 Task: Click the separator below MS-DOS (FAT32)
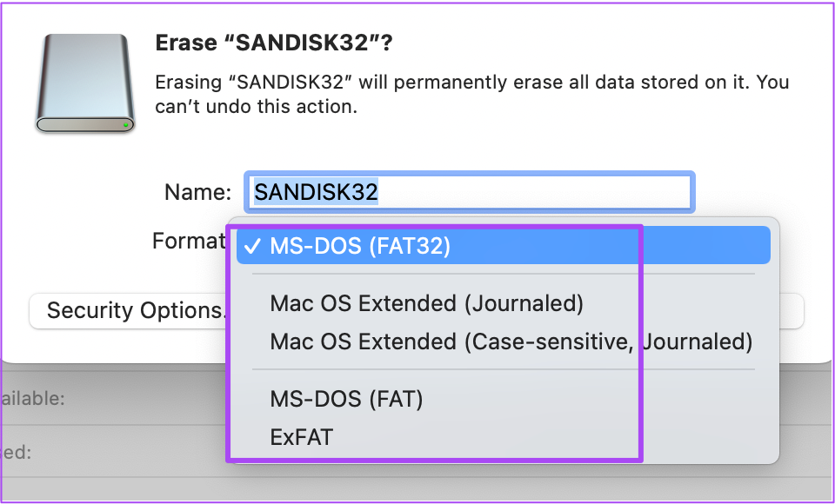(x=503, y=275)
